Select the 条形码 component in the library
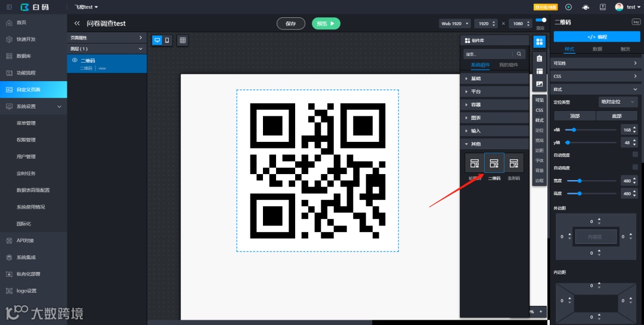 pyautogui.click(x=514, y=163)
